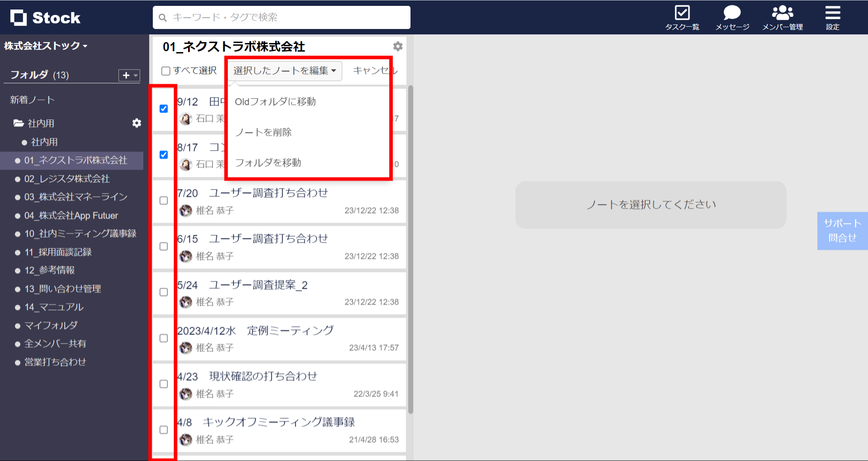Check the すべて選択 select-all checkbox
Viewport: 868px width, 461px height.
[x=165, y=71]
